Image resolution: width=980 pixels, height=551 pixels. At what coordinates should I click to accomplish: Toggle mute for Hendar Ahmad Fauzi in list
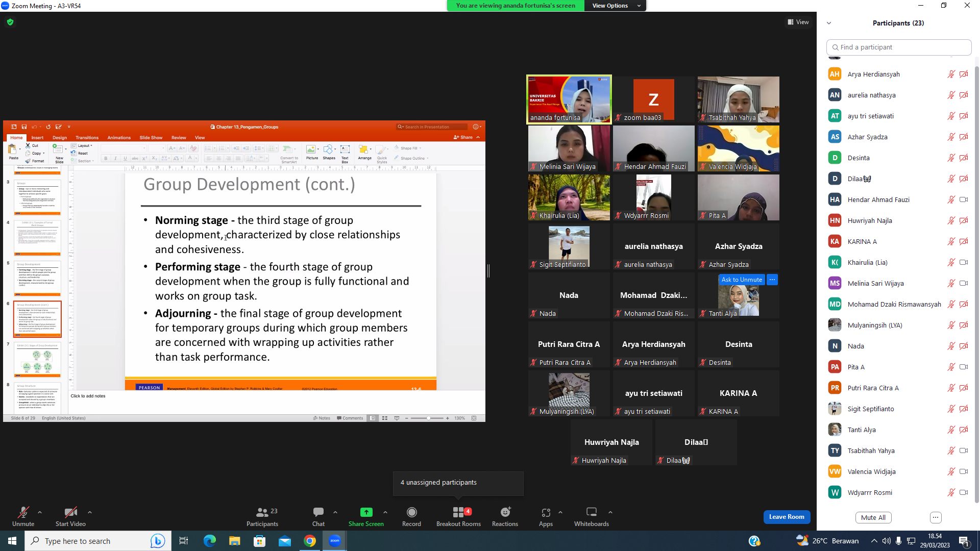pyautogui.click(x=951, y=199)
